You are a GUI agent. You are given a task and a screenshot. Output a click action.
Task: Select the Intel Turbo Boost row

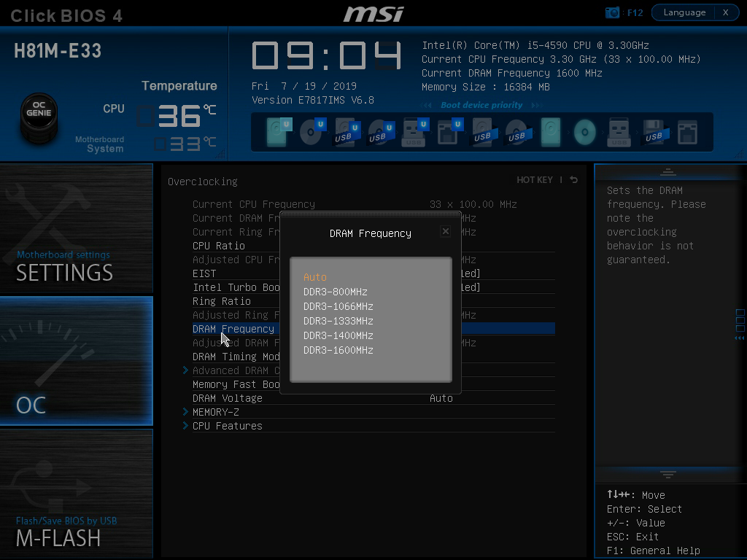pyautogui.click(x=236, y=287)
